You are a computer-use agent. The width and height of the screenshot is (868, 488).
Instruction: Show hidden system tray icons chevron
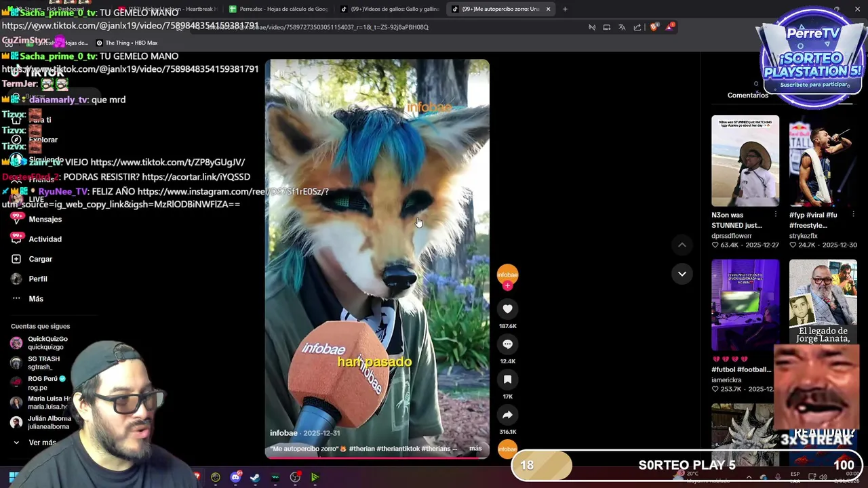(749, 476)
